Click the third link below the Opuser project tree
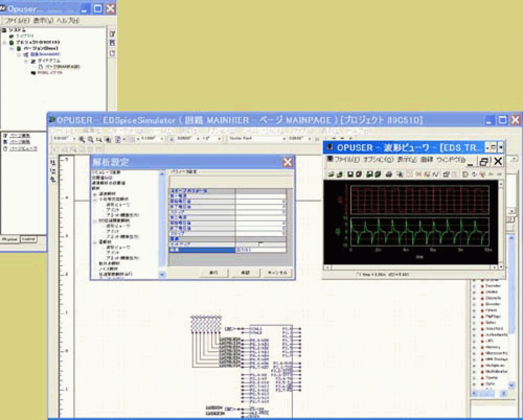523x420 pixels. 23,149
